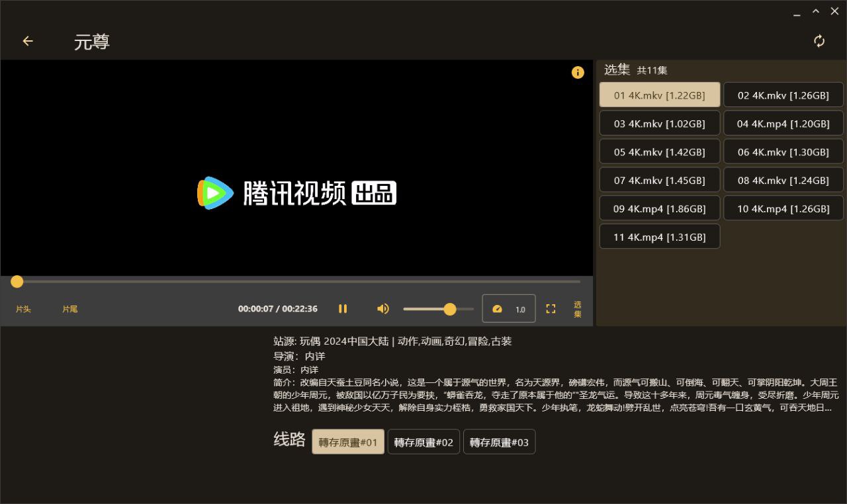Close the application window
This screenshot has width=847, height=504.
click(x=834, y=11)
